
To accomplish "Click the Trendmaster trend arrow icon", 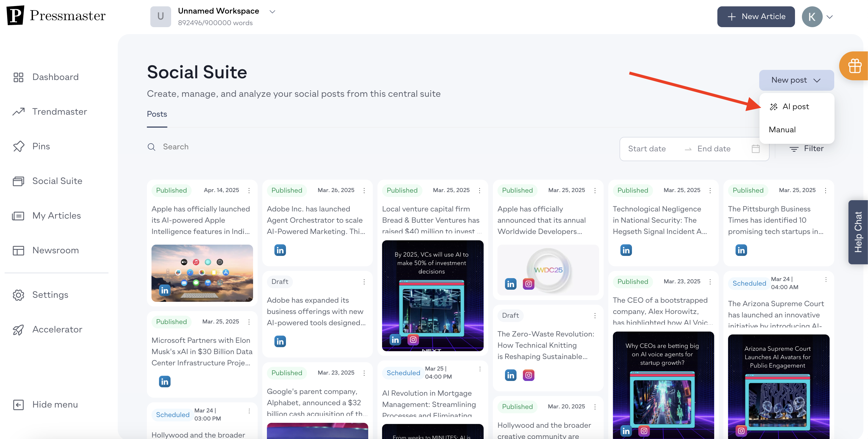I will tap(18, 111).
